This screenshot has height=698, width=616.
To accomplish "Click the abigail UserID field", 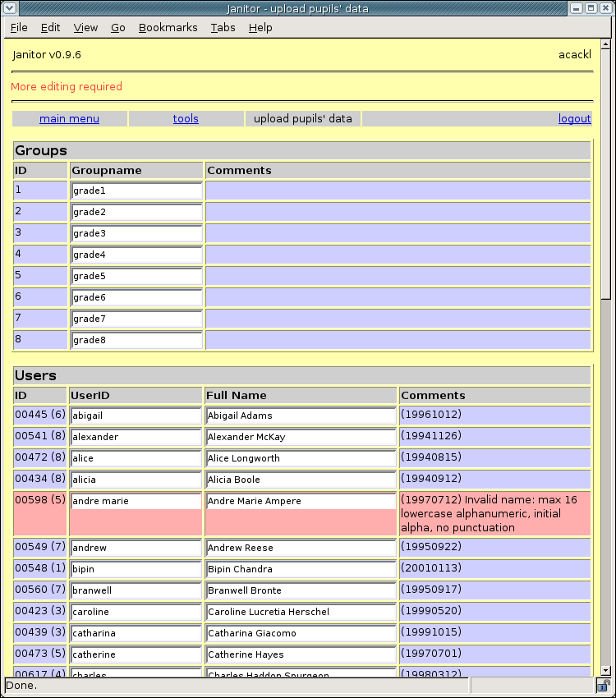I will coord(136,416).
